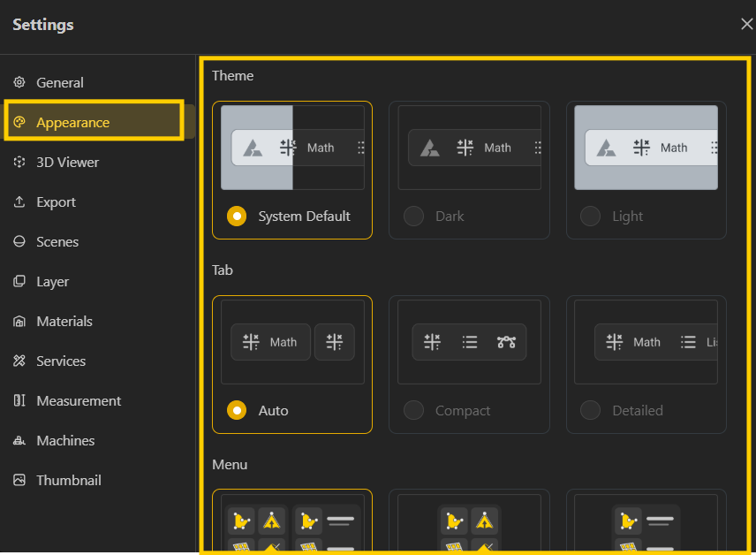
Task: Click the Appearance palette icon
Action: pos(19,122)
